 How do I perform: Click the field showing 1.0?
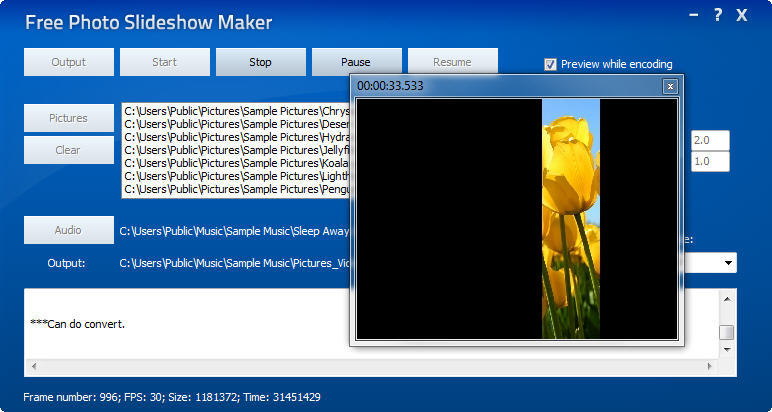pos(710,161)
